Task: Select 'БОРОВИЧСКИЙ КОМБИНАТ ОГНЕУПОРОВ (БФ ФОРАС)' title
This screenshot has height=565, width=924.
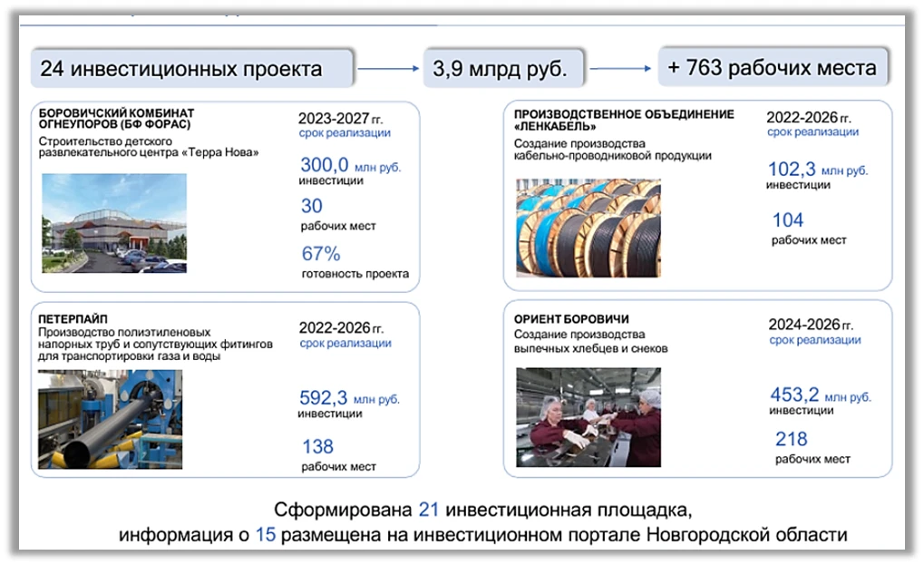Action: tap(116, 119)
